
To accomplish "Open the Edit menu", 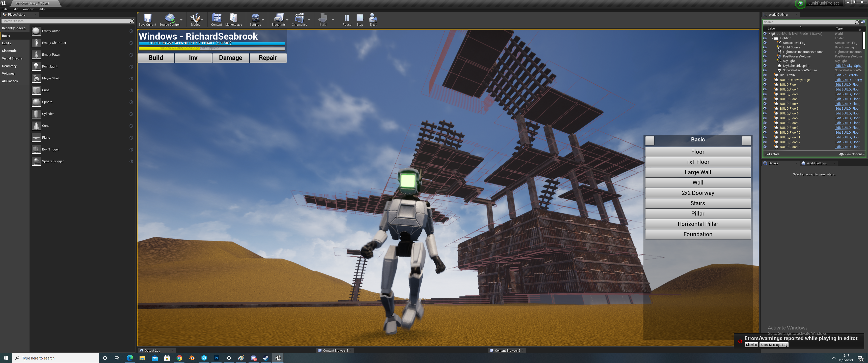I will (x=15, y=9).
